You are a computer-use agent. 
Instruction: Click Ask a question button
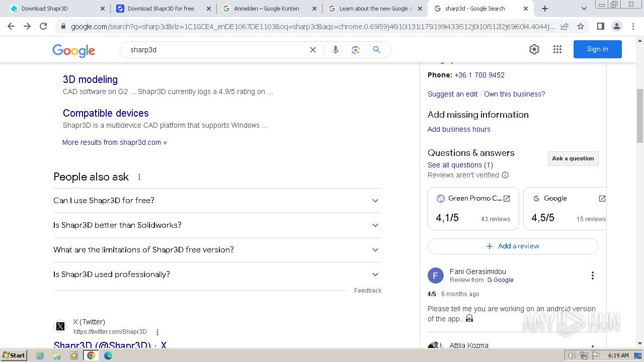click(x=573, y=158)
